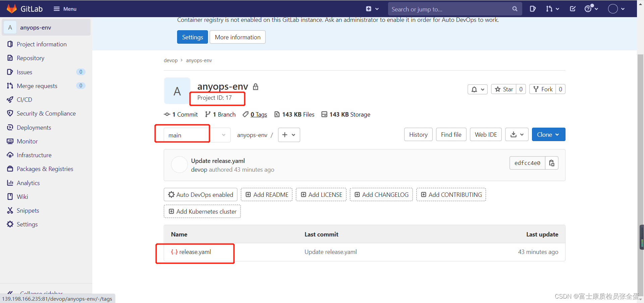Open the To-Do list icon
This screenshot has width=644, height=303.
[x=573, y=9]
